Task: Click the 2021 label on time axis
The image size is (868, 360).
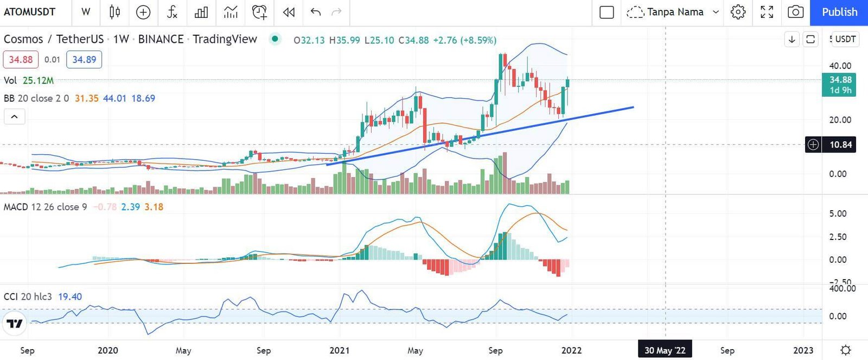Action: pos(340,350)
